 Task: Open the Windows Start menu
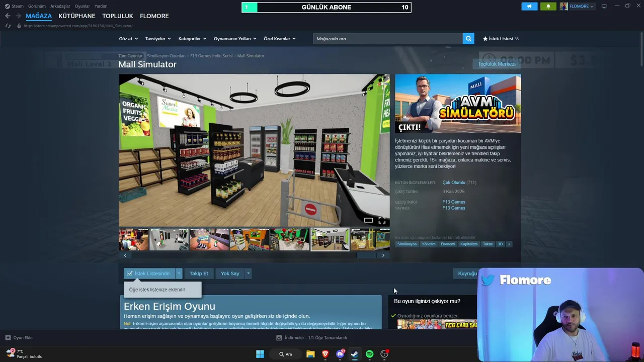(260, 354)
